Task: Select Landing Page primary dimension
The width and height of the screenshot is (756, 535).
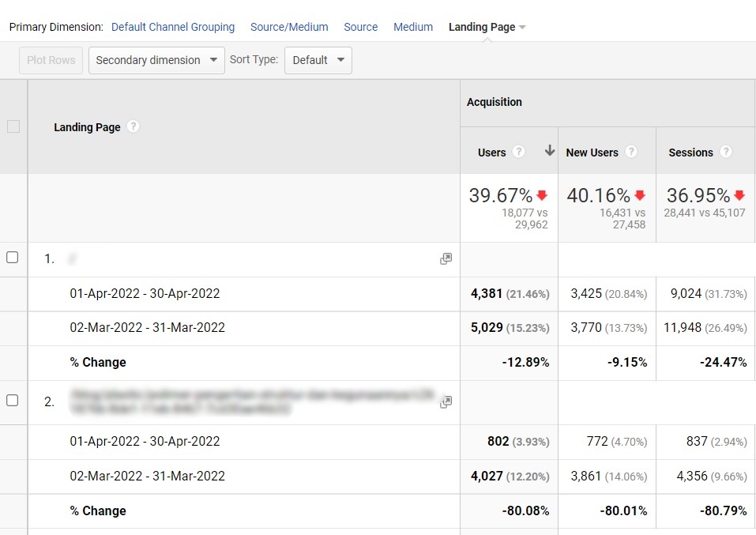Action: (482, 27)
